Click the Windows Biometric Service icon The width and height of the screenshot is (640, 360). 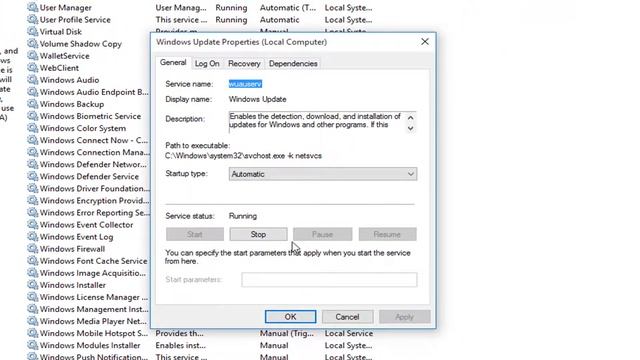[32, 116]
